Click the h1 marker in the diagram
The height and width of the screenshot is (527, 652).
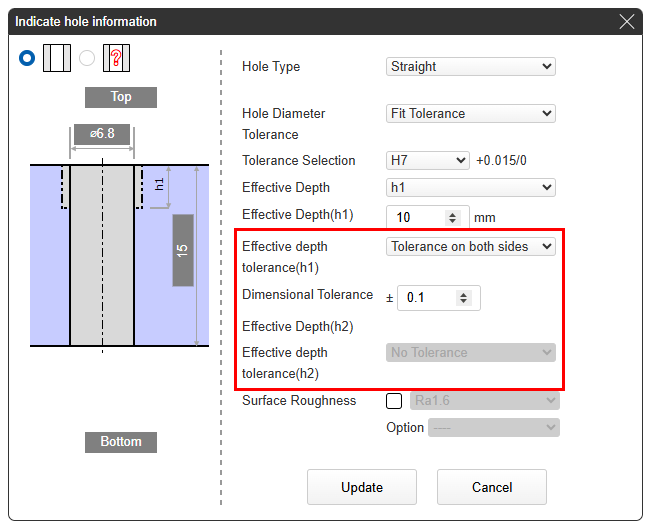tap(159, 183)
